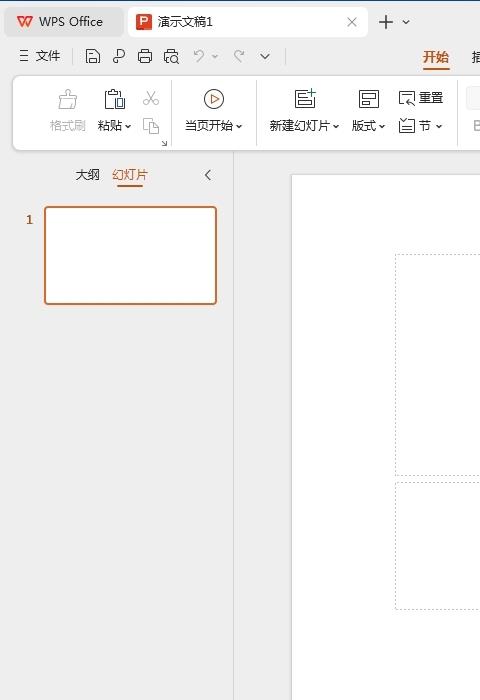Viewport: 480px width, 700px height.
Task: Switch to the 大纲 outline tab
Action: point(88,175)
